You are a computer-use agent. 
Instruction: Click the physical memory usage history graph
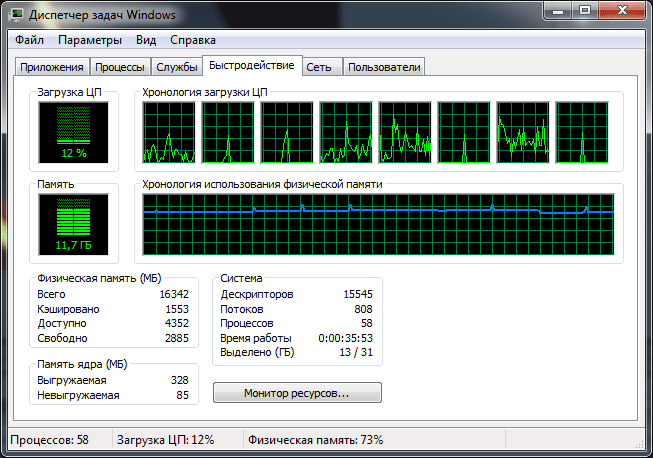[x=378, y=224]
